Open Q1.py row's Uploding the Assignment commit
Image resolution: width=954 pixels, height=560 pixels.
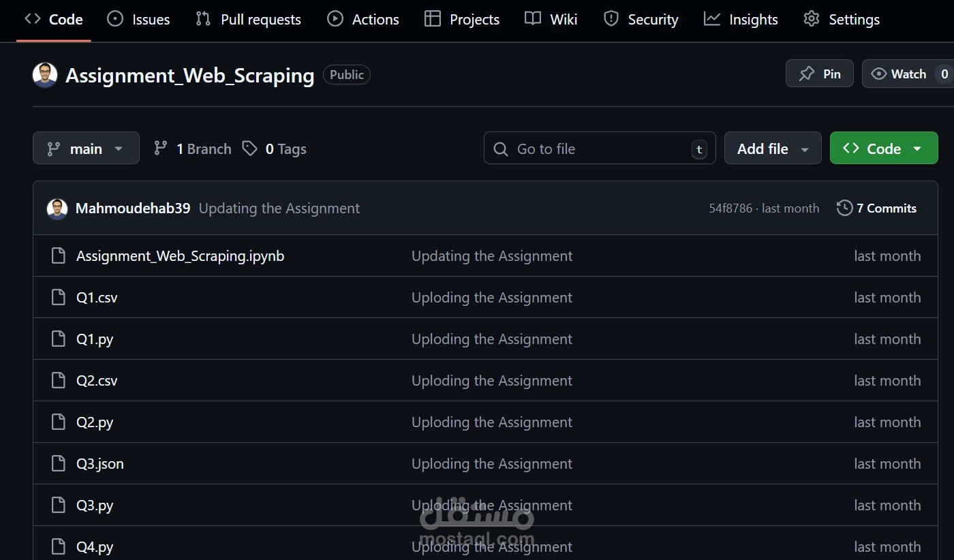coord(492,339)
